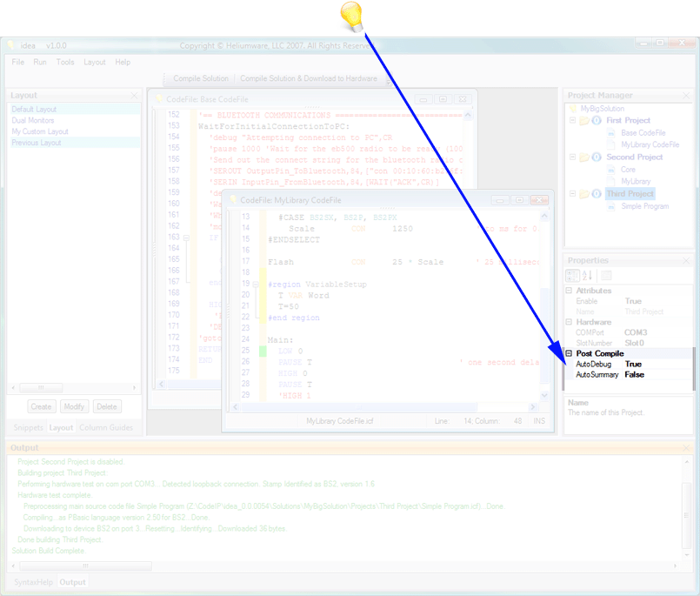Open the folder icon next to First Project

[583, 121]
